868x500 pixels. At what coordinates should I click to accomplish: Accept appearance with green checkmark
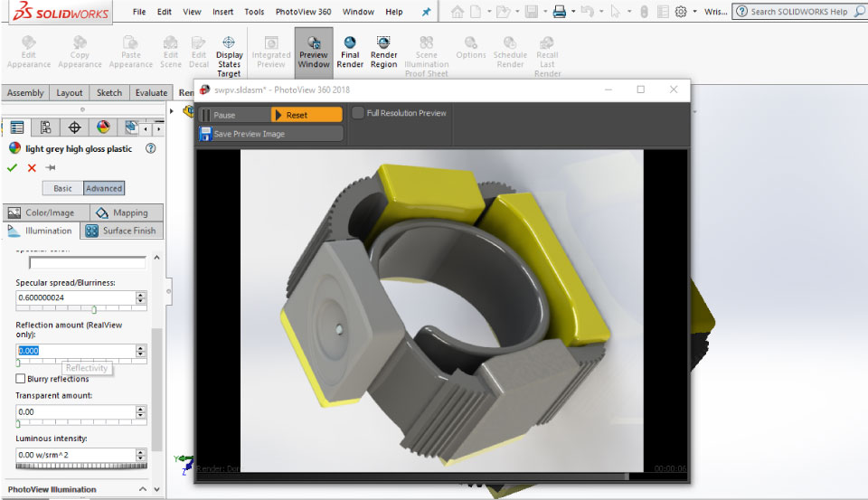[12, 168]
